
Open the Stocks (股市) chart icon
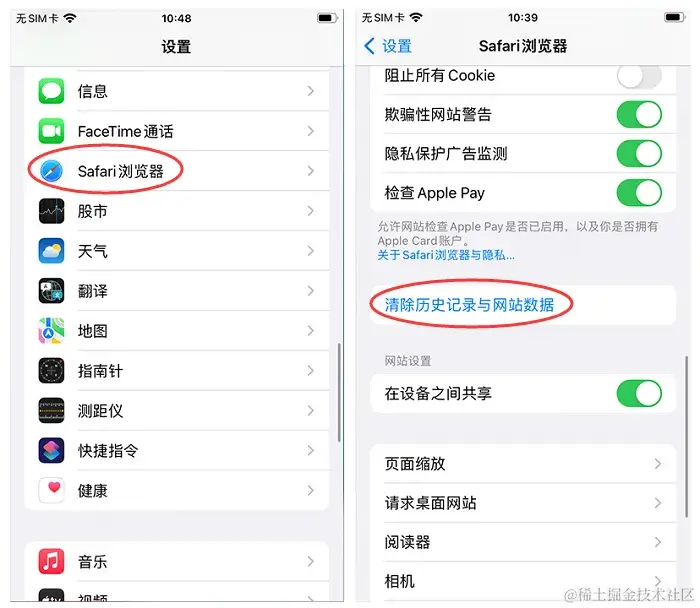pyautogui.click(x=51, y=211)
